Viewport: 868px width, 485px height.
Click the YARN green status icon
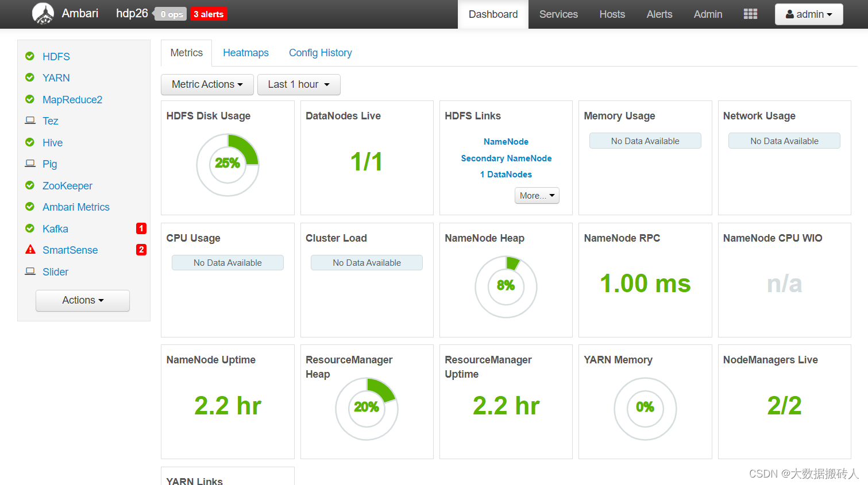pyautogui.click(x=30, y=77)
